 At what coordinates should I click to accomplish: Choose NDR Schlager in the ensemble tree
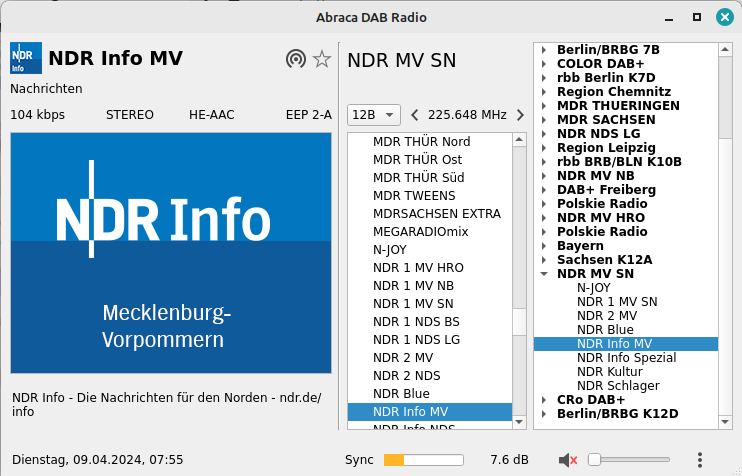click(x=618, y=386)
